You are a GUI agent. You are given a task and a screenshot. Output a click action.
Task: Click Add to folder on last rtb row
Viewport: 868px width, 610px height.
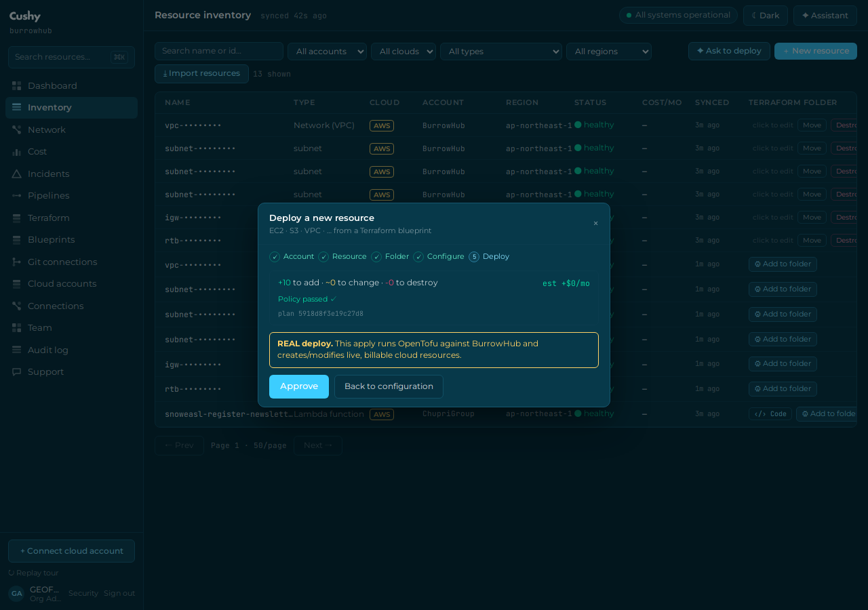point(783,389)
